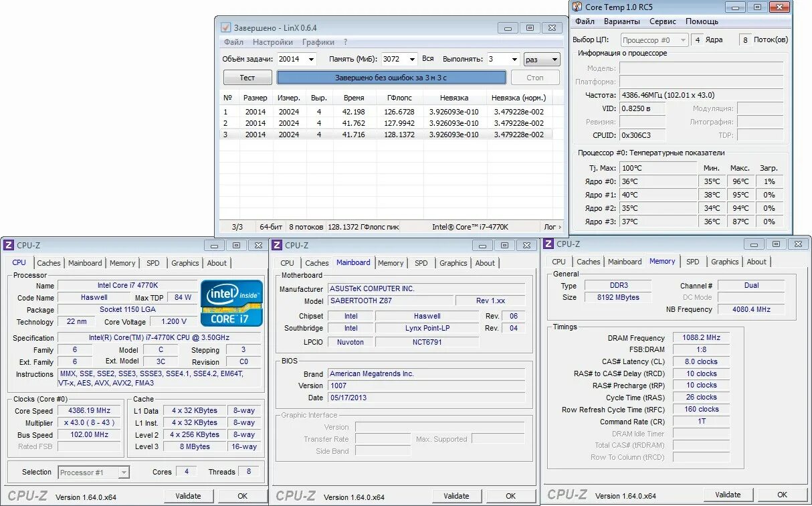Click the DRAM Frequency 1088.2 MHz value
812x506 pixels.
[x=701, y=338]
